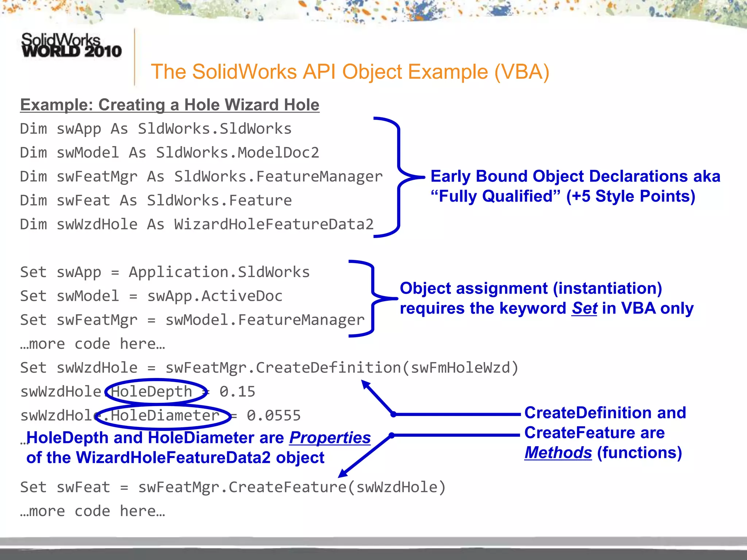Viewport: 747px width, 560px height.
Task: Click the SolidWorks World 2010 logo
Action: [x=71, y=45]
